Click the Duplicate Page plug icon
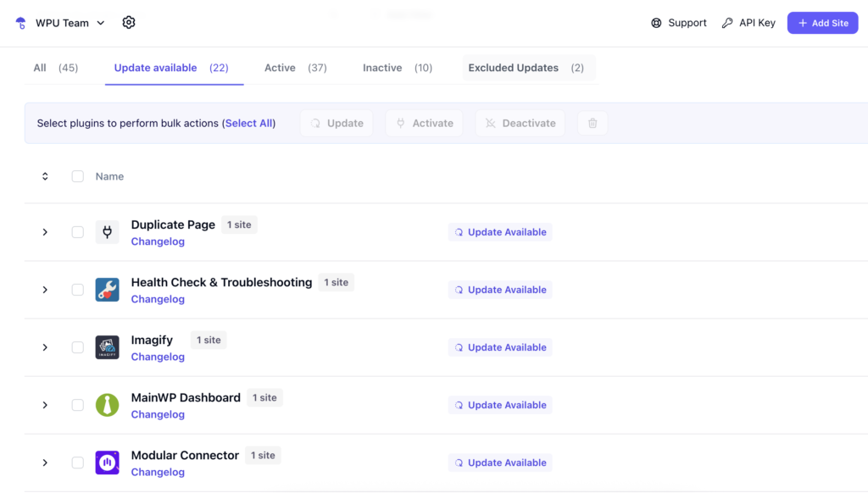This screenshot has height=493, width=868. point(108,232)
